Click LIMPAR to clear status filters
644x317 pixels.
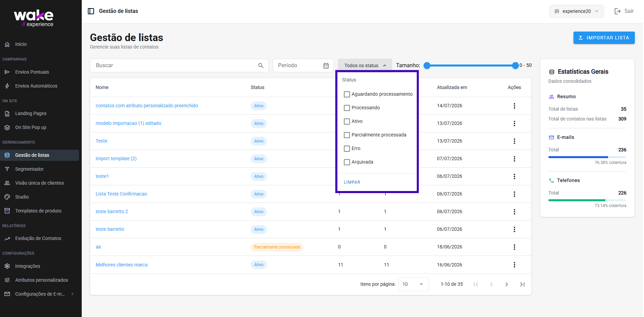tap(352, 182)
